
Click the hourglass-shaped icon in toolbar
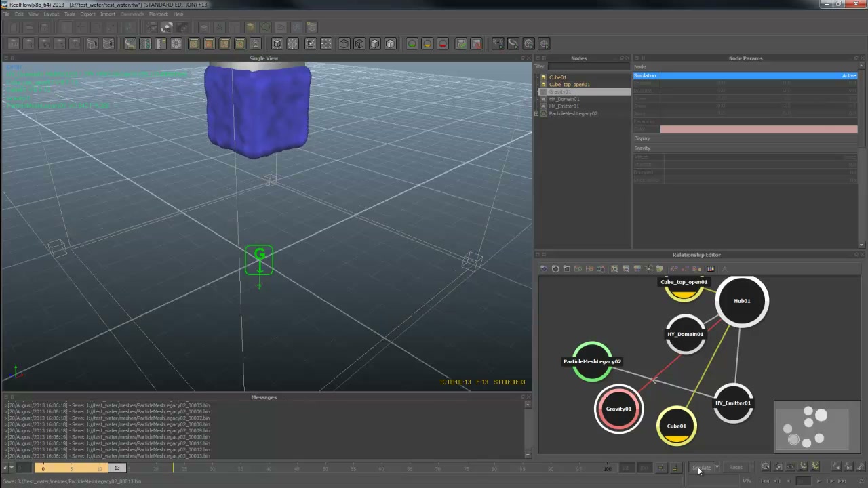[x=256, y=44]
